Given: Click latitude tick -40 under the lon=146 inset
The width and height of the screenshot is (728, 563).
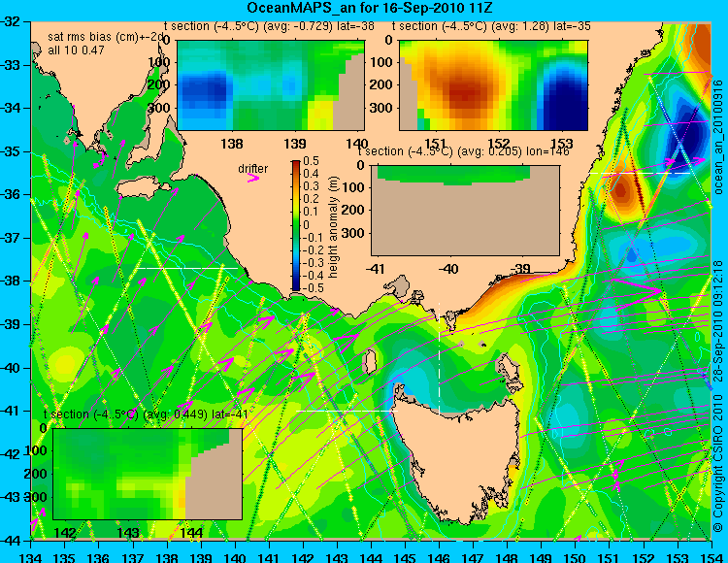Looking at the screenshot, I should (x=449, y=269).
